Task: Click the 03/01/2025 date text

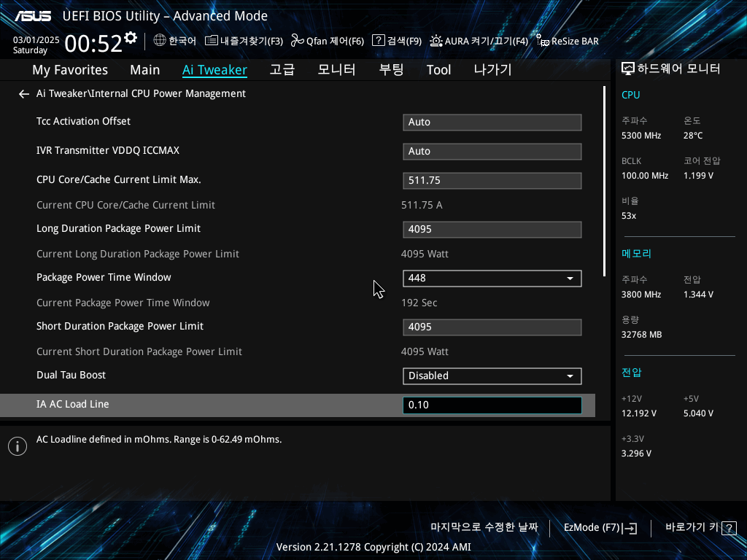Action: click(x=36, y=40)
